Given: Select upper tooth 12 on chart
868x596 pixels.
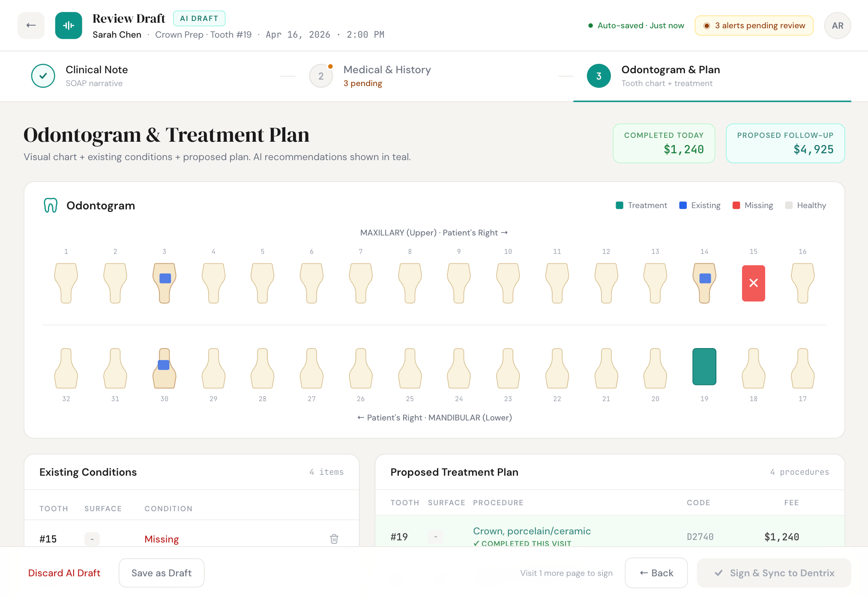Looking at the screenshot, I should (x=606, y=283).
